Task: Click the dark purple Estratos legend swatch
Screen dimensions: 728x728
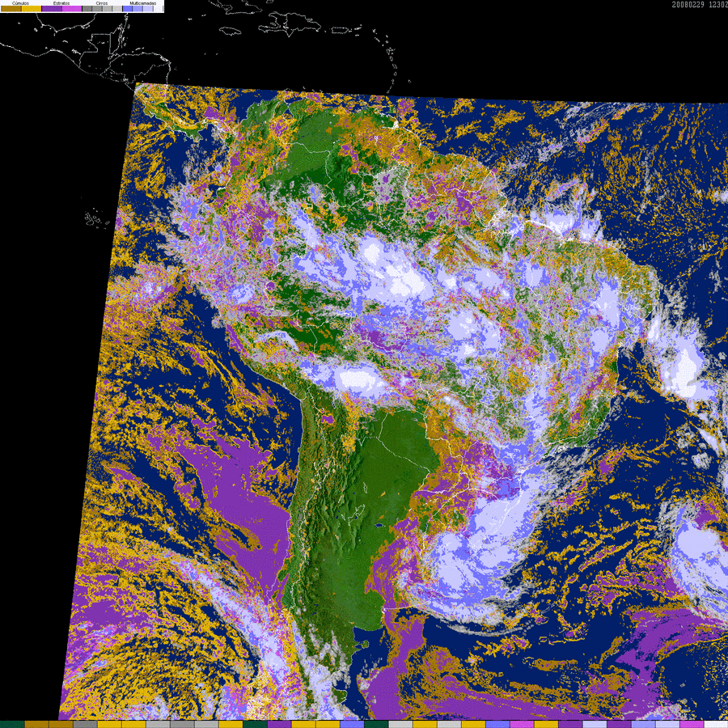Action: 52,8
